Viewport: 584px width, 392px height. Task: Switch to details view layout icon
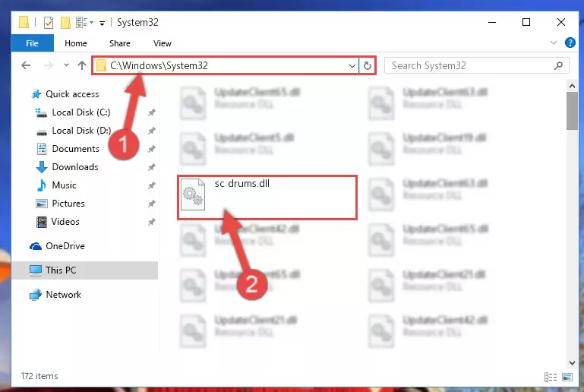point(550,377)
